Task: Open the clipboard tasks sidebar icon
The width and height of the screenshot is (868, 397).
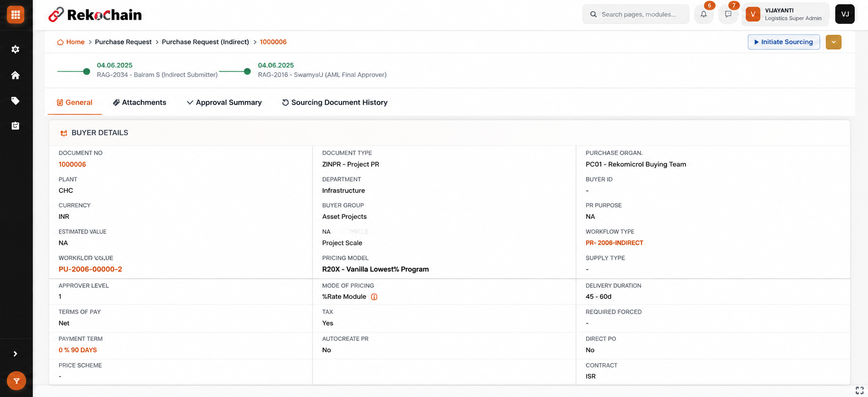Action: (15, 125)
